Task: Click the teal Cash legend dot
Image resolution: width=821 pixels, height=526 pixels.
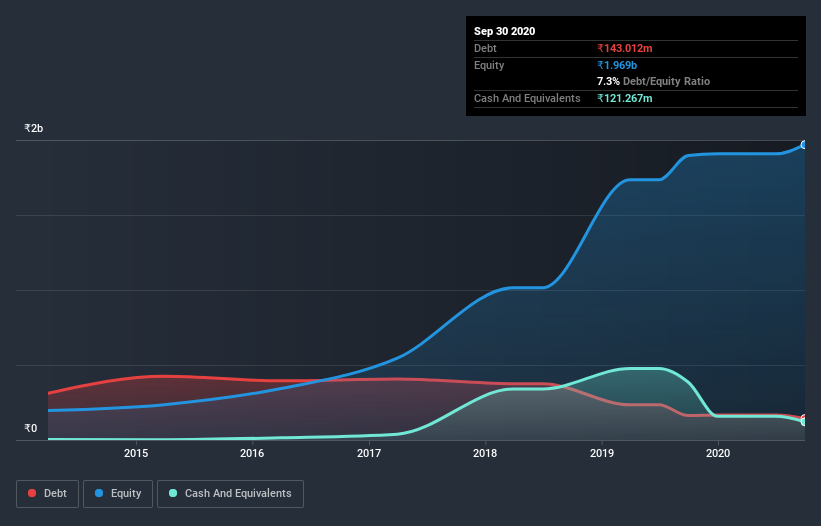Action: tap(173, 493)
